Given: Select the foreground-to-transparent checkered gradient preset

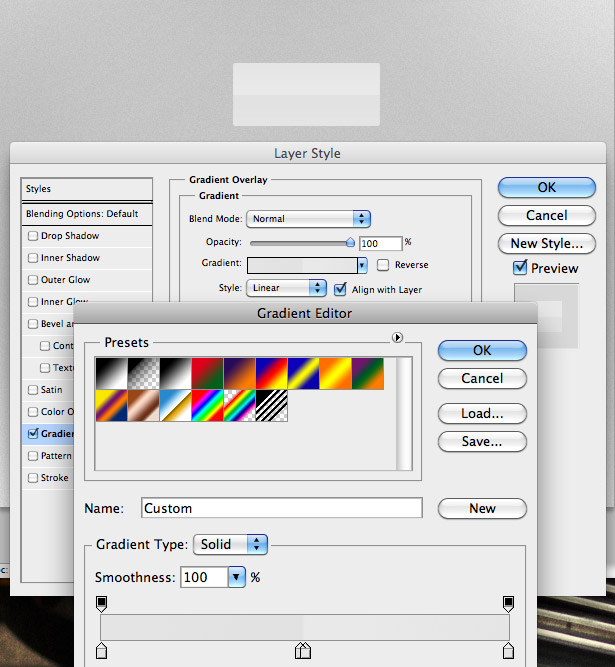Looking at the screenshot, I should [x=144, y=373].
